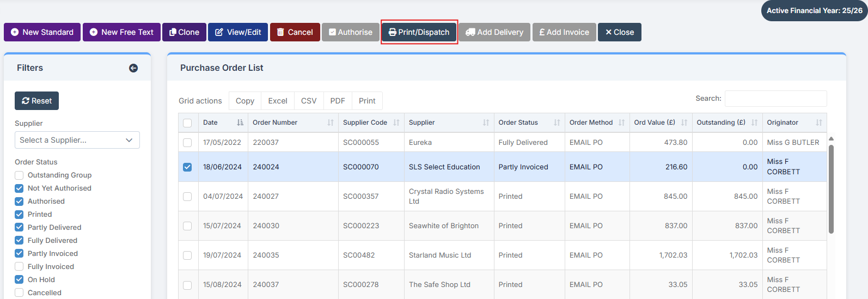Click the New Free Text order button
Image resolution: width=868 pixels, height=299 pixels.
pos(121,32)
